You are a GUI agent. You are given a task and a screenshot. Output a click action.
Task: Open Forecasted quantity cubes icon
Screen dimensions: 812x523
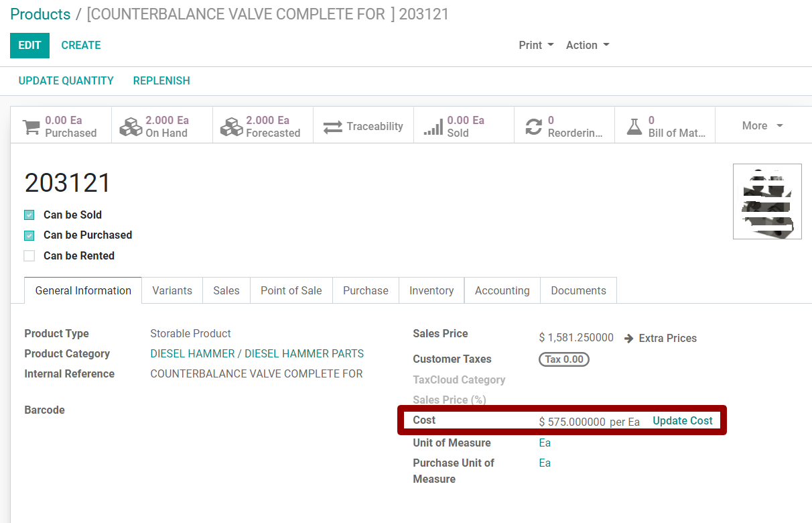click(231, 127)
